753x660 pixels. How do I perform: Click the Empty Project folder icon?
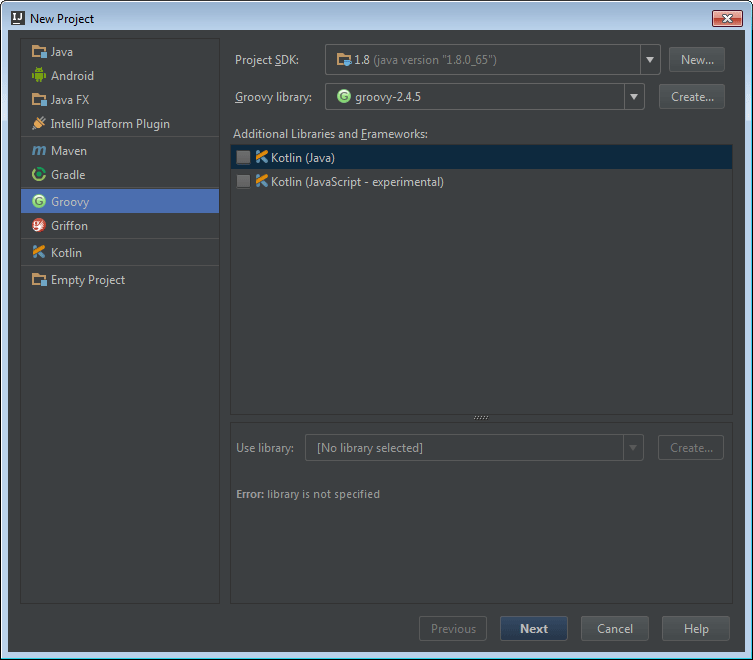coord(39,280)
